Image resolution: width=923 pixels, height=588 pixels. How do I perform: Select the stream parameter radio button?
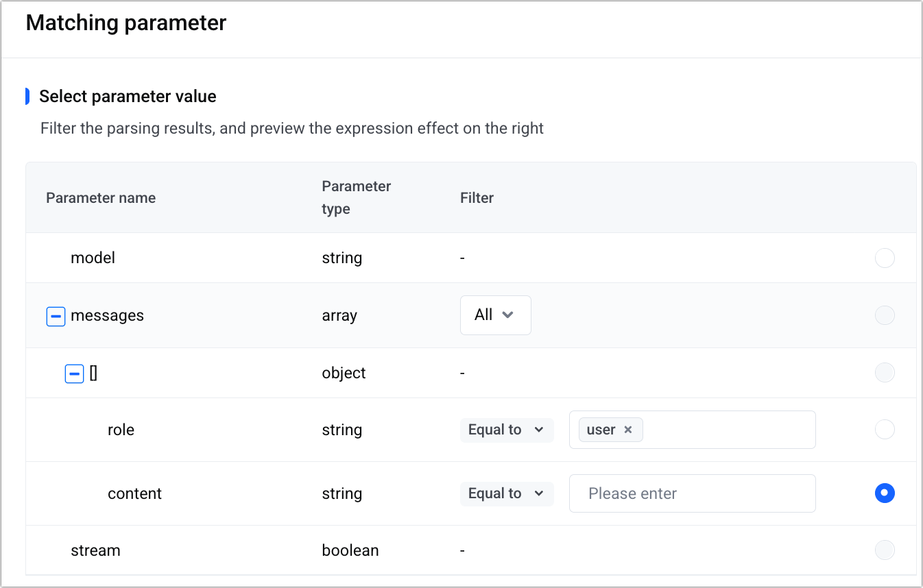pos(885,550)
